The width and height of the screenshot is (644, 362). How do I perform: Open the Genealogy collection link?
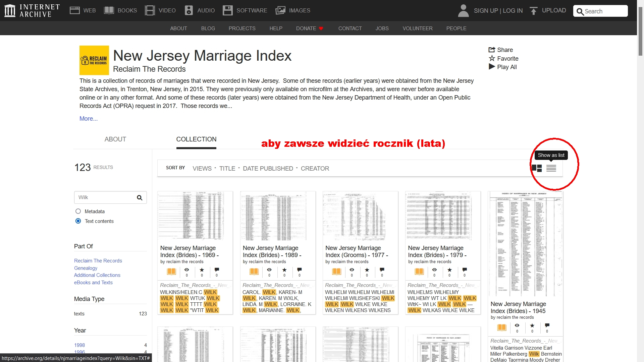point(86,268)
